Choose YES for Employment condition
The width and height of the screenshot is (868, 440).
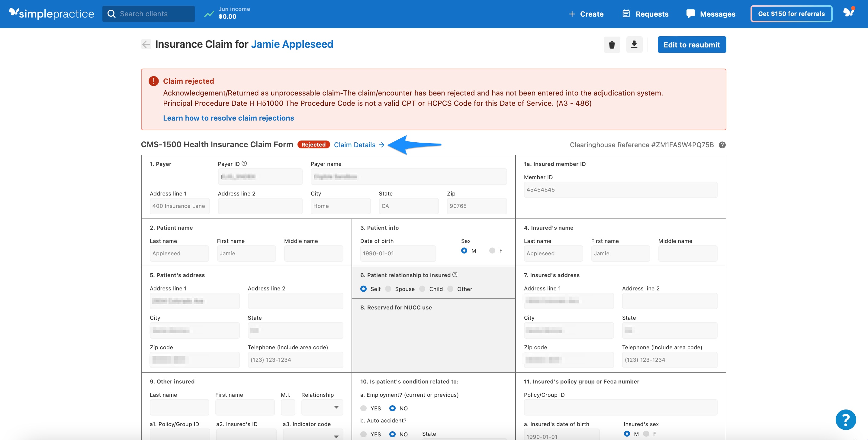(x=363, y=408)
